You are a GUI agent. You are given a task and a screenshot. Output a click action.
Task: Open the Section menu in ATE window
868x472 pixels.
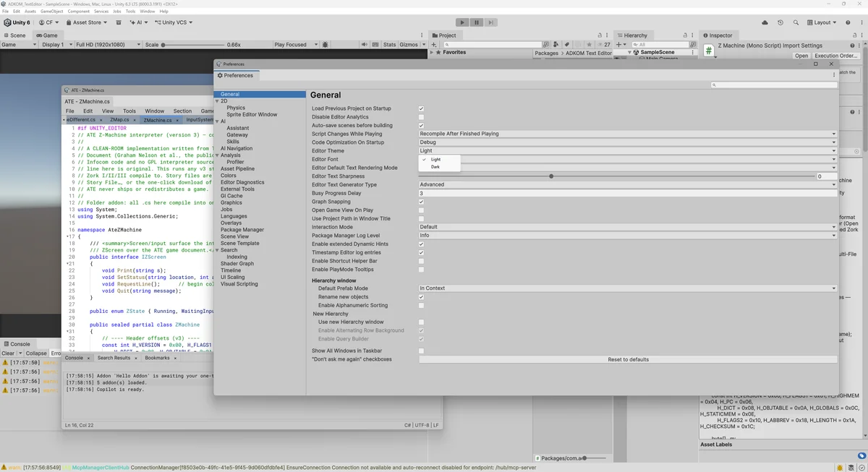coord(183,111)
